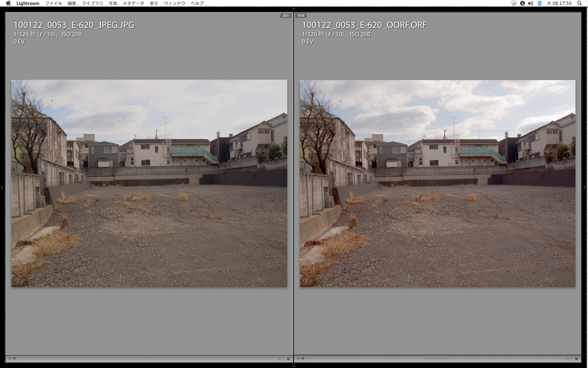588x368 pixels.
Task: Set star rating dots under ORF photo
Action: [438, 359]
